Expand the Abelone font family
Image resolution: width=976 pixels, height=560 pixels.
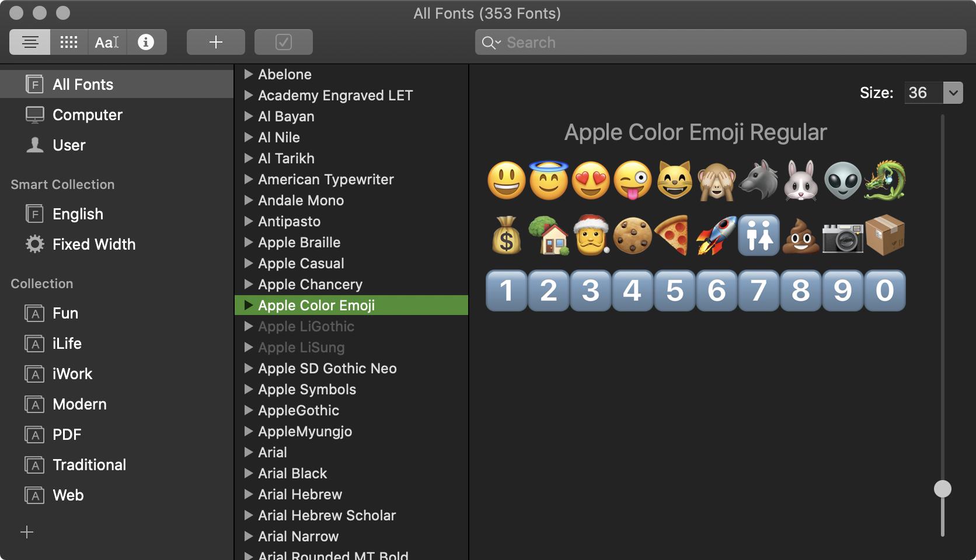[249, 74]
